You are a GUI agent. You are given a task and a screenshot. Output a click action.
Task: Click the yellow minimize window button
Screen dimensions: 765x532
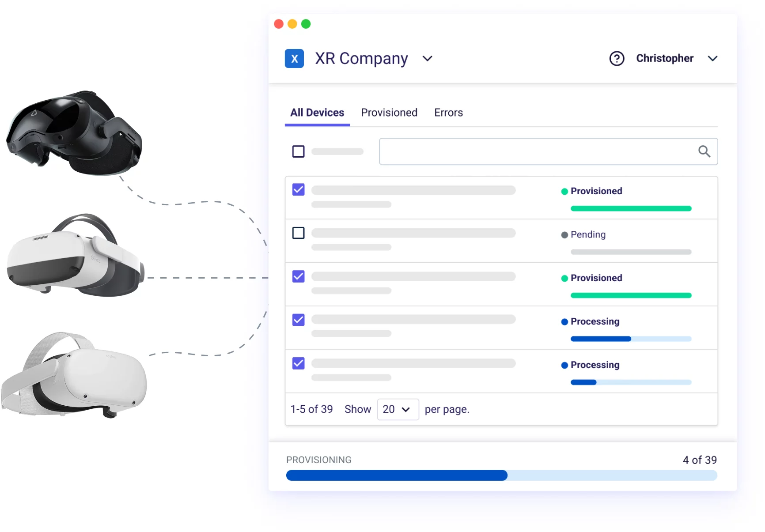click(x=292, y=24)
